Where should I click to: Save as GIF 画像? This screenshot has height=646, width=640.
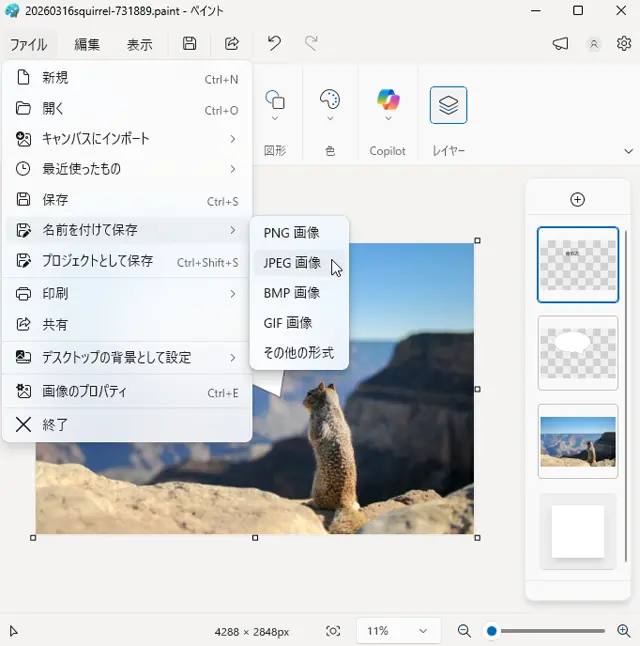coord(299,323)
